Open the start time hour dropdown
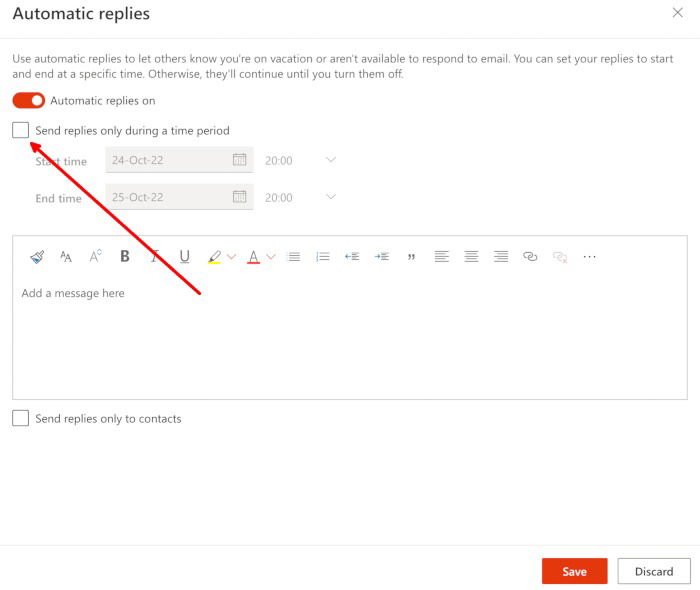 (x=331, y=160)
